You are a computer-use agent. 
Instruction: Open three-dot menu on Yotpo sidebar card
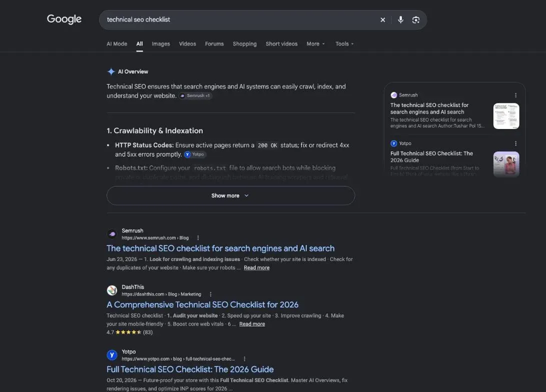[x=515, y=143]
